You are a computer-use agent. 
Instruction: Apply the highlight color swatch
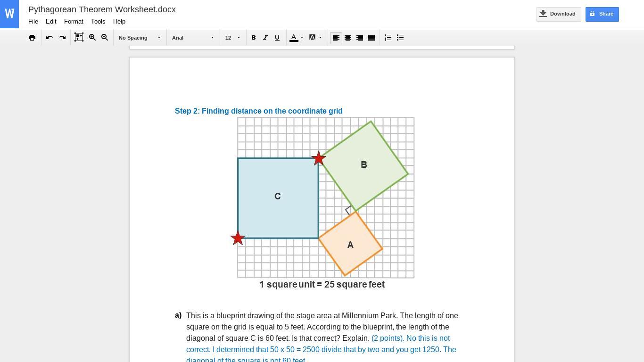click(312, 38)
